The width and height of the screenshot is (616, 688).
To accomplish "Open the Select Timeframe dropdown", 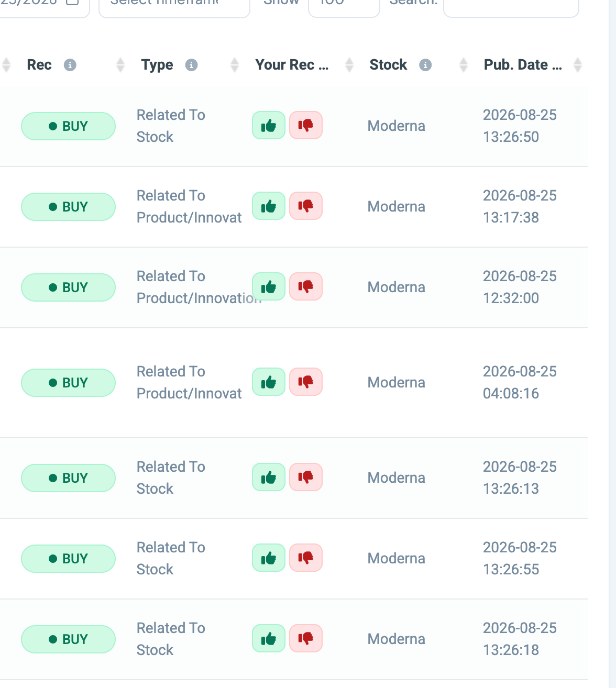I will [x=174, y=5].
